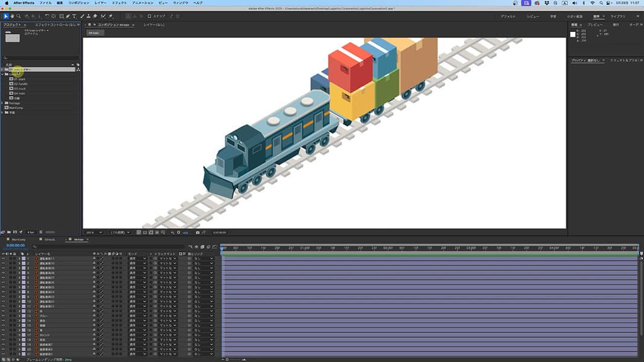644x362 pixels.
Task: Open the blend mode dropdown for layer 1
Action: coord(137,259)
